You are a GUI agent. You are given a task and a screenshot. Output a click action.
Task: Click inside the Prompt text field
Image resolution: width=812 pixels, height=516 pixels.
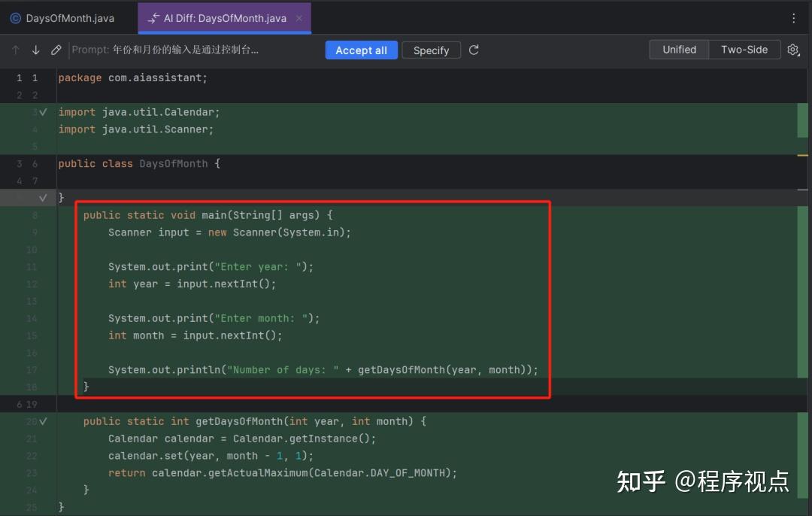point(188,50)
